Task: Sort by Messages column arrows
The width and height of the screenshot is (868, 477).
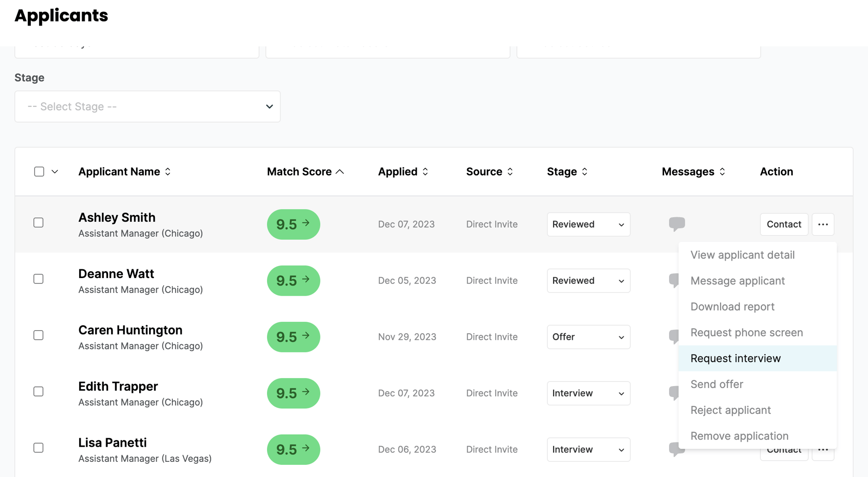Action: point(722,172)
